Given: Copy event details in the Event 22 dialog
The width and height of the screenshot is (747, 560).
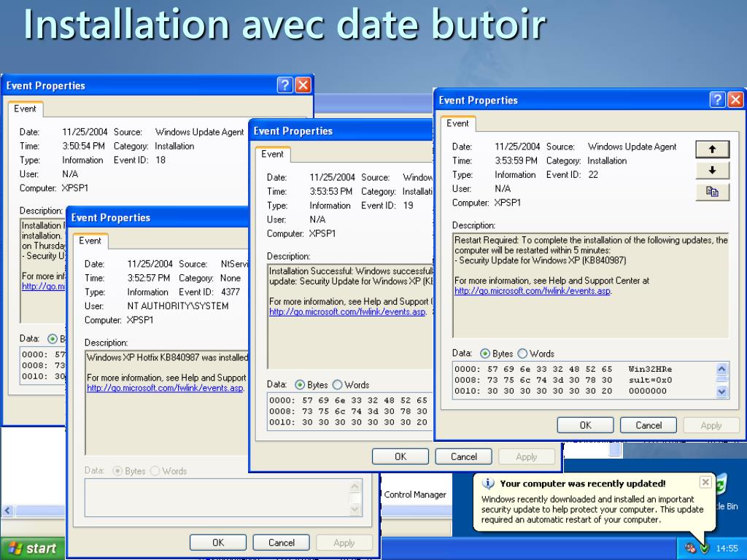Looking at the screenshot, I should pos(712,192).
